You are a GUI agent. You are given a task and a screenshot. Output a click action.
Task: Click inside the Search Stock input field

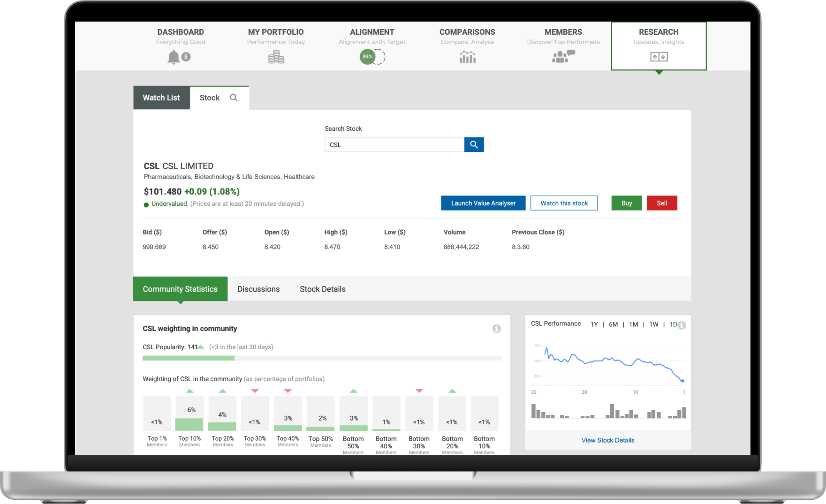pos(394,144)
